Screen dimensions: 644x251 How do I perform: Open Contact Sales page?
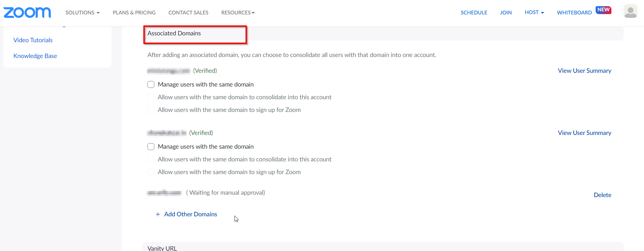click(188, 13)
